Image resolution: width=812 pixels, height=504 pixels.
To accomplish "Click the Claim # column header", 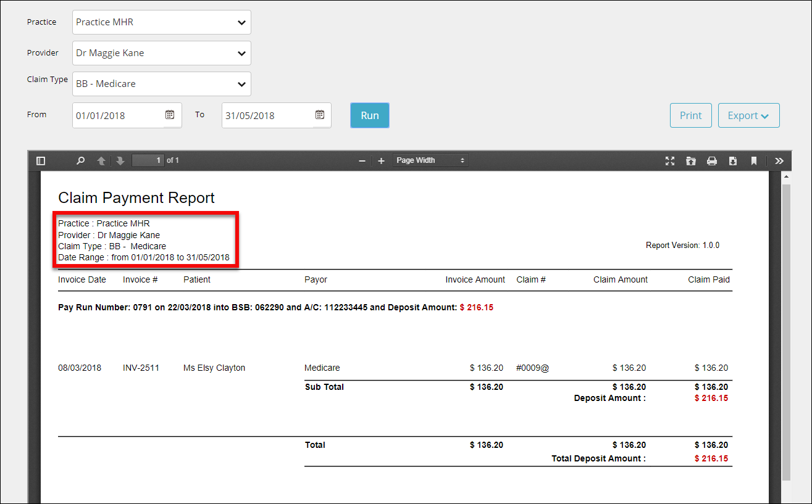I will coord(531,279).
